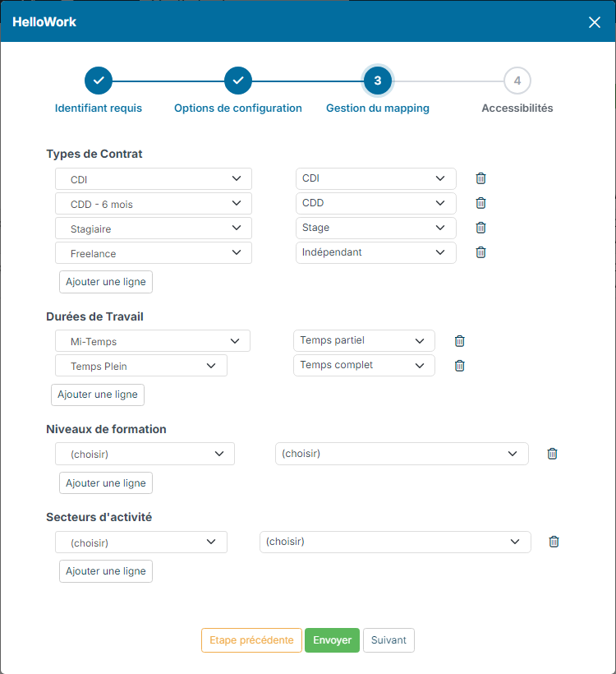
Task: Switch to the Accessibilités step
Action: click(x=517, y=108)
